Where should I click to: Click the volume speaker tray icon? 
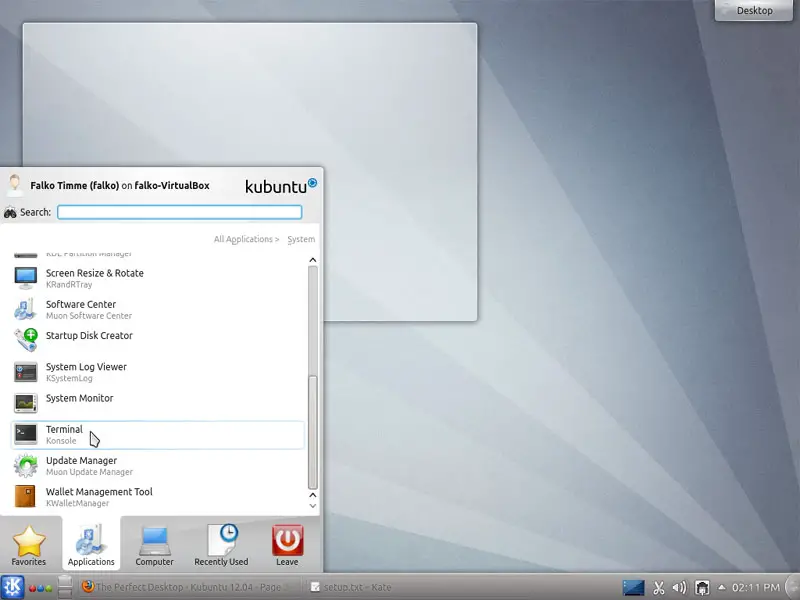click(679, 588)
